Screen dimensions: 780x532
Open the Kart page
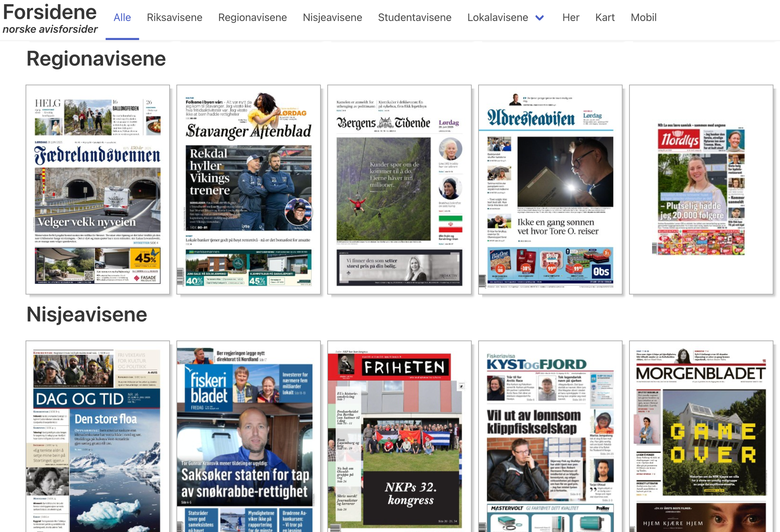pyautogui.click(x=605, y=18)
